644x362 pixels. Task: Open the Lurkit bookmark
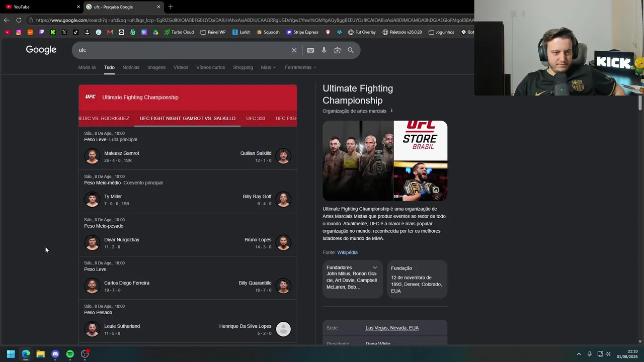tap(241, 32)
